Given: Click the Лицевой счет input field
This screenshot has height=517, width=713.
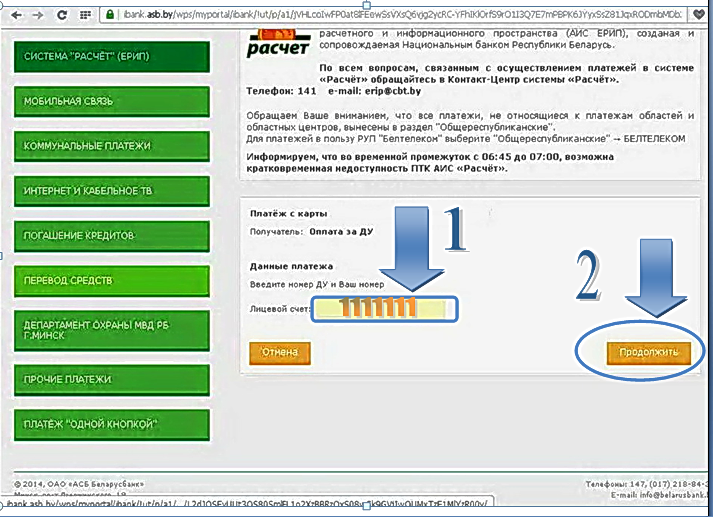Looking at the screenshot, I should point(385,310).
